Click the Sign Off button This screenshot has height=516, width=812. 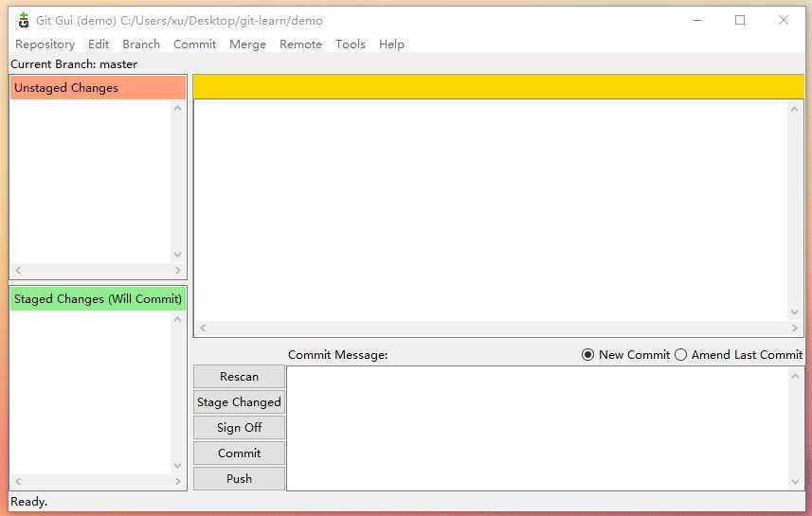(240, 428)
